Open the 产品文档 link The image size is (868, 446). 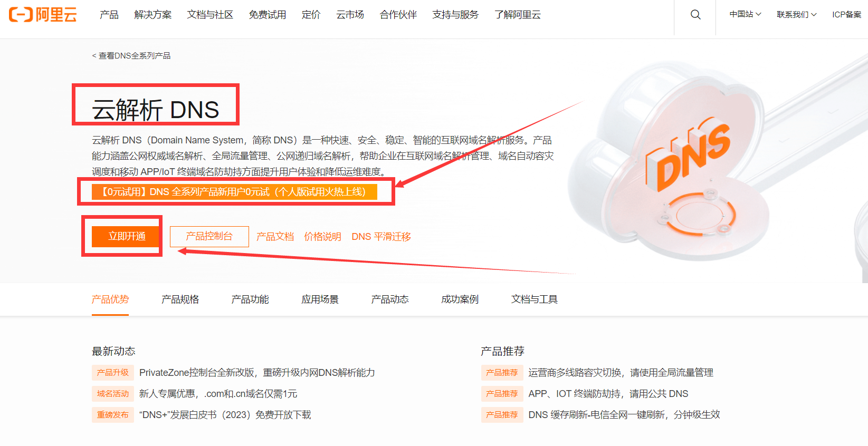point(275,237)
